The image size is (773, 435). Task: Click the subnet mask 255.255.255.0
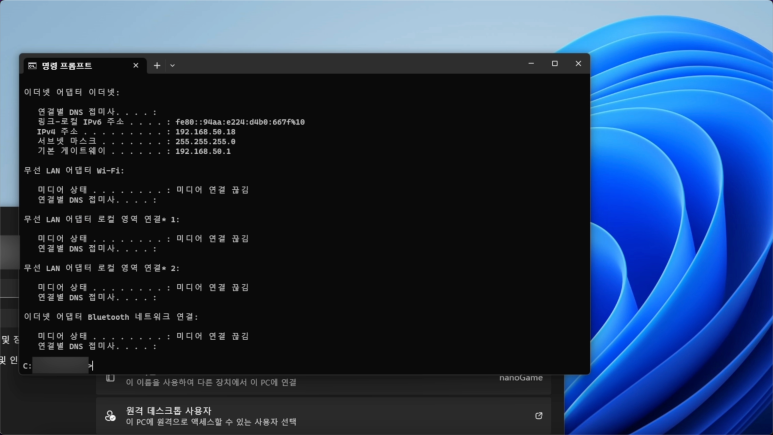pos(205,142)
